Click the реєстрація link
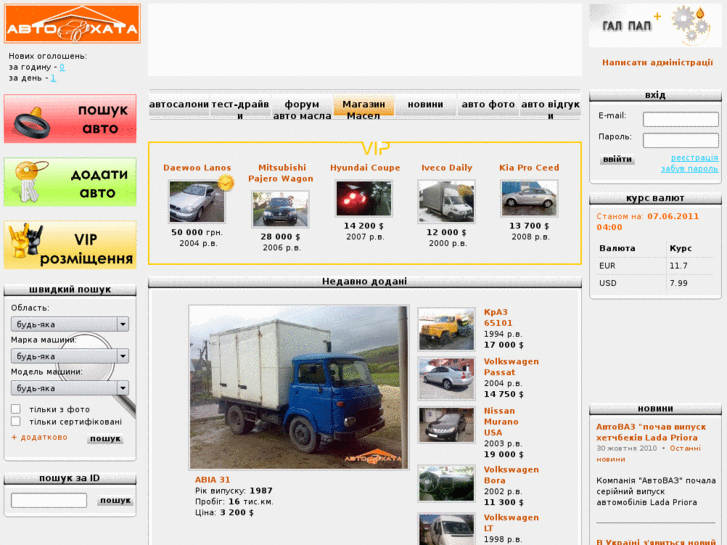 pyautogui.click(x=695, y=158)
